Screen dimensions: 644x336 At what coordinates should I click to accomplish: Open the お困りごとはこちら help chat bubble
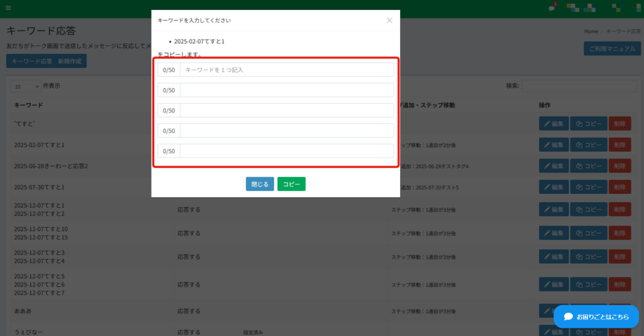596,317
